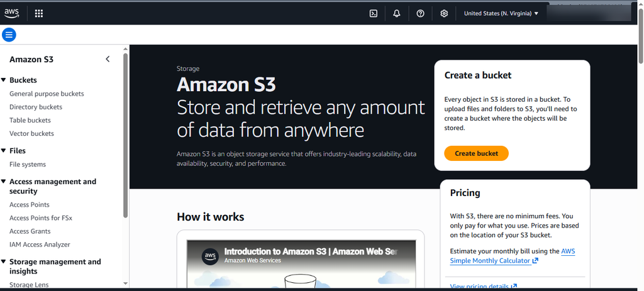
Task: Open the help question mark menu
Action: point(420,14)
